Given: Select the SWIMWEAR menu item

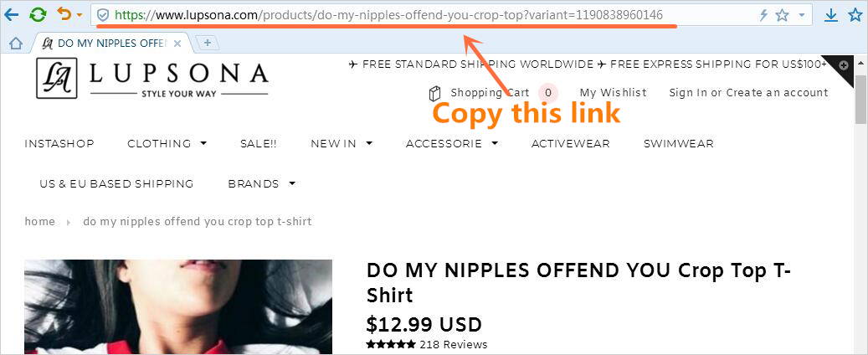Looking at the screenshot, I should (678, 143).
